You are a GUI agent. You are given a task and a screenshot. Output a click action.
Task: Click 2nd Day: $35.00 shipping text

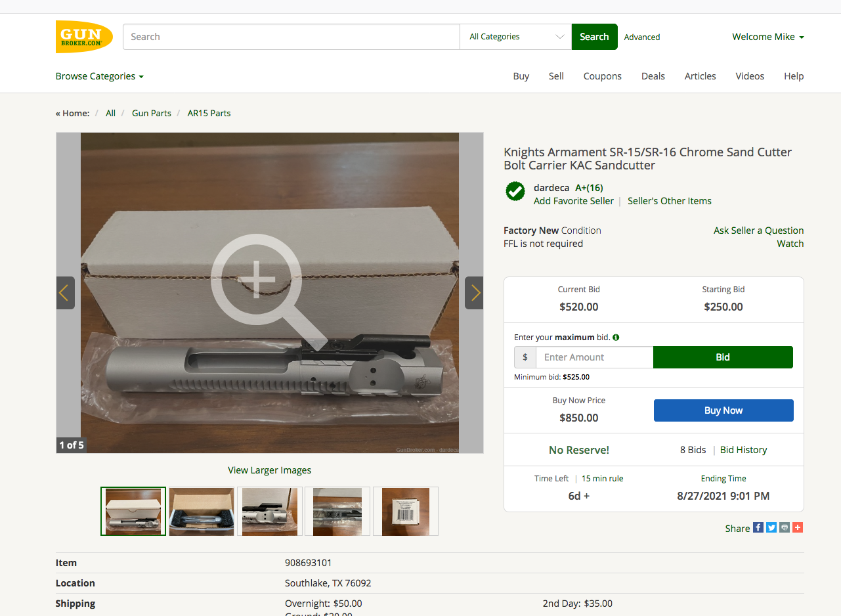[578, 604]
